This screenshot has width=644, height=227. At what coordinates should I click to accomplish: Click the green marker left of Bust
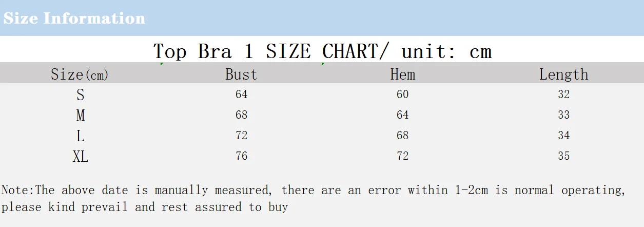point(162,64)
